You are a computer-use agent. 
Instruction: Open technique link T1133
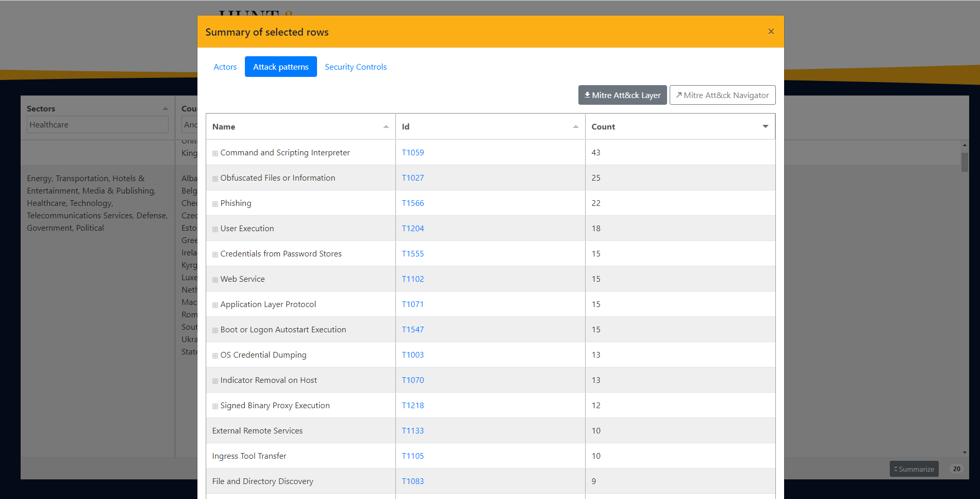pos(413,430)
